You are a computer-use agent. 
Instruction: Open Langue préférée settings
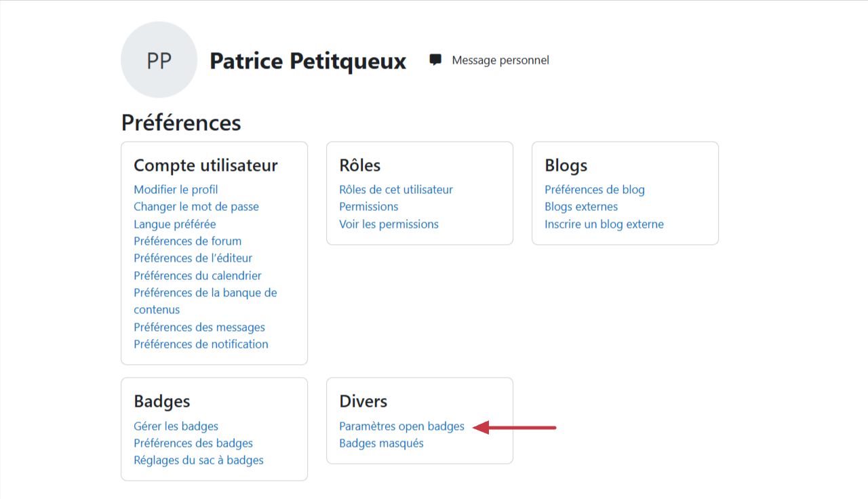tap(174, 224)
